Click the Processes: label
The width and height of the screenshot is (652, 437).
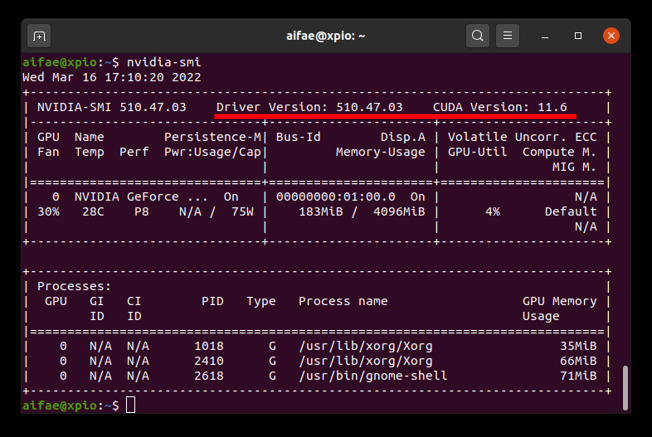[x=74, y=286]
